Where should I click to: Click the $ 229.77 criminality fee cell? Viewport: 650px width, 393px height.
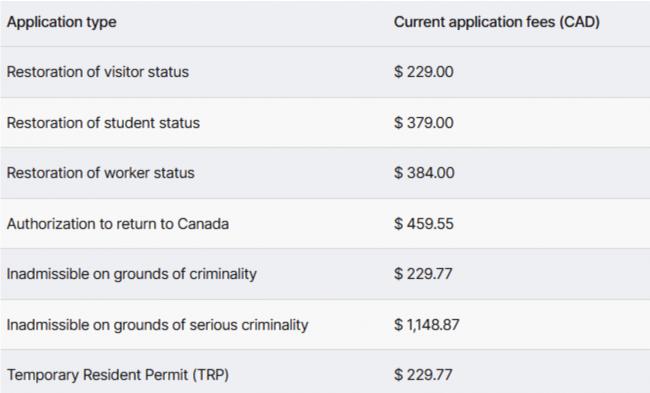click(423, 274)
